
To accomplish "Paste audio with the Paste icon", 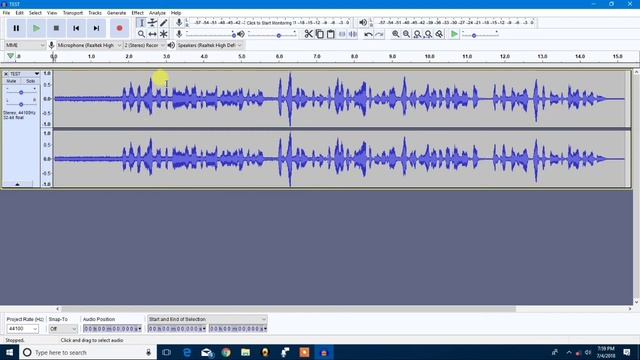I will [x=331, y=34].
